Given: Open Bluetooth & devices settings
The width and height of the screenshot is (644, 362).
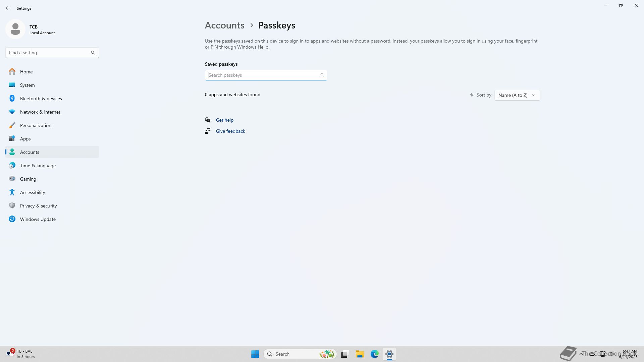Looking at the screenshot, I should point(41,99).
